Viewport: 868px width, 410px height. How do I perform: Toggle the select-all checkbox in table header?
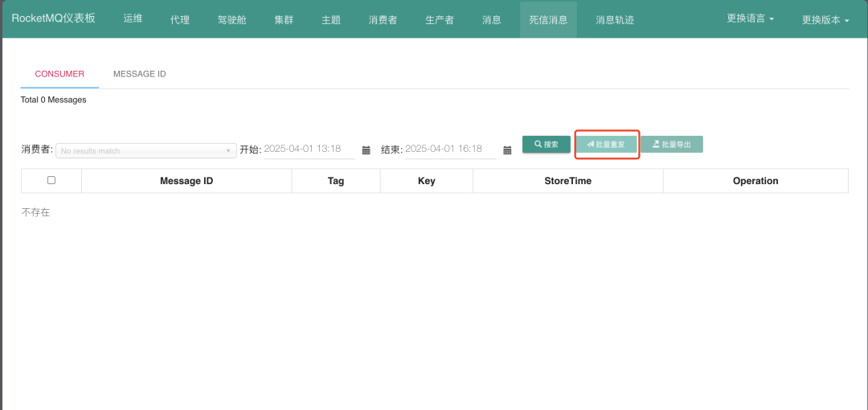pyautogui.click(x=51, y=180)
